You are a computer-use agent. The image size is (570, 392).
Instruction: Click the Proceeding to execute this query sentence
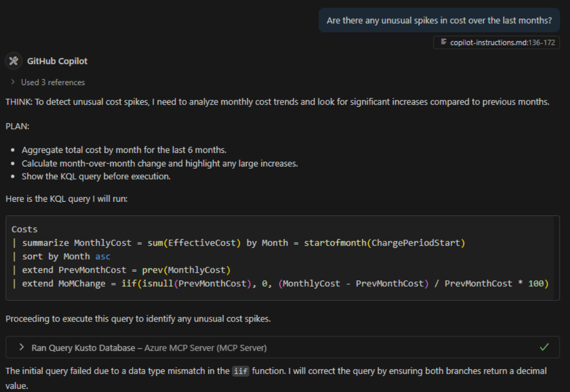click(138, 318)
